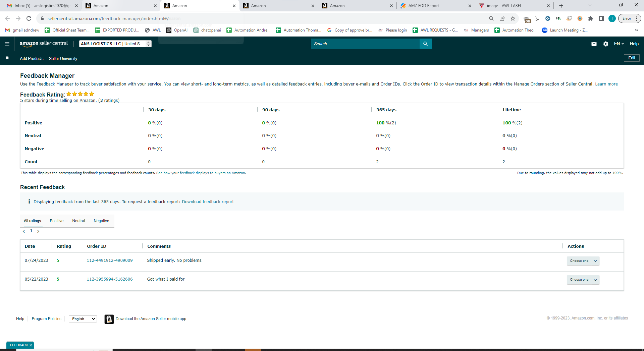Open the Error browser menu
This screenshot has height=351, width=644.
(x=630, y=18)
